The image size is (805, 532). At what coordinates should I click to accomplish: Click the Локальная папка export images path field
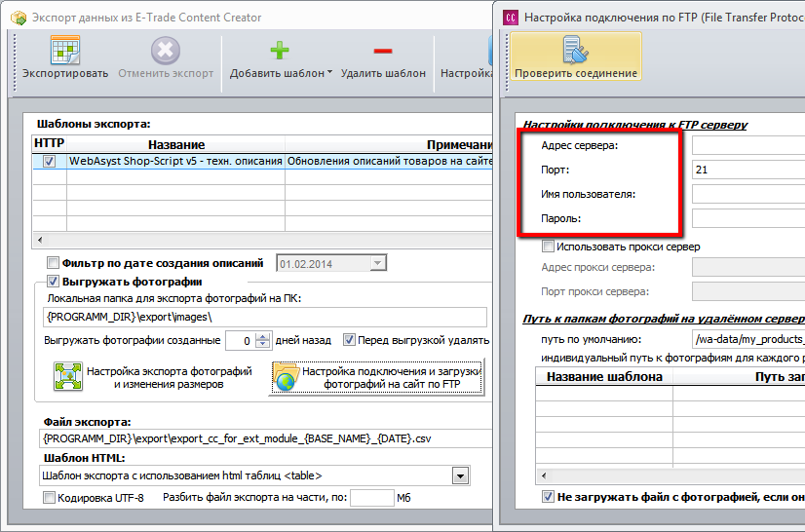coord(264,318)
